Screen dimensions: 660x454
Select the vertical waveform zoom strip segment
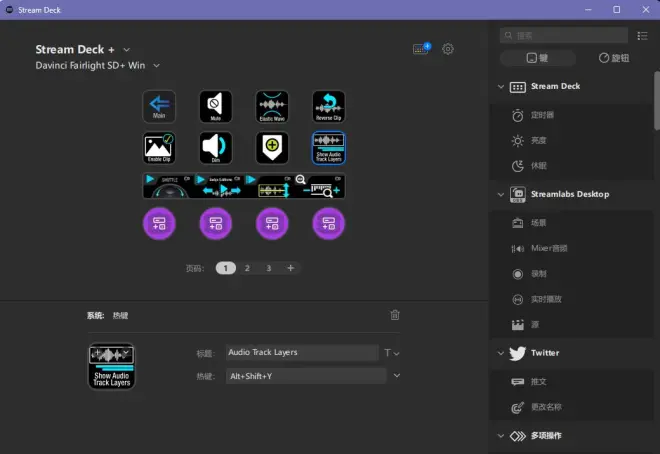coord(269,186)
